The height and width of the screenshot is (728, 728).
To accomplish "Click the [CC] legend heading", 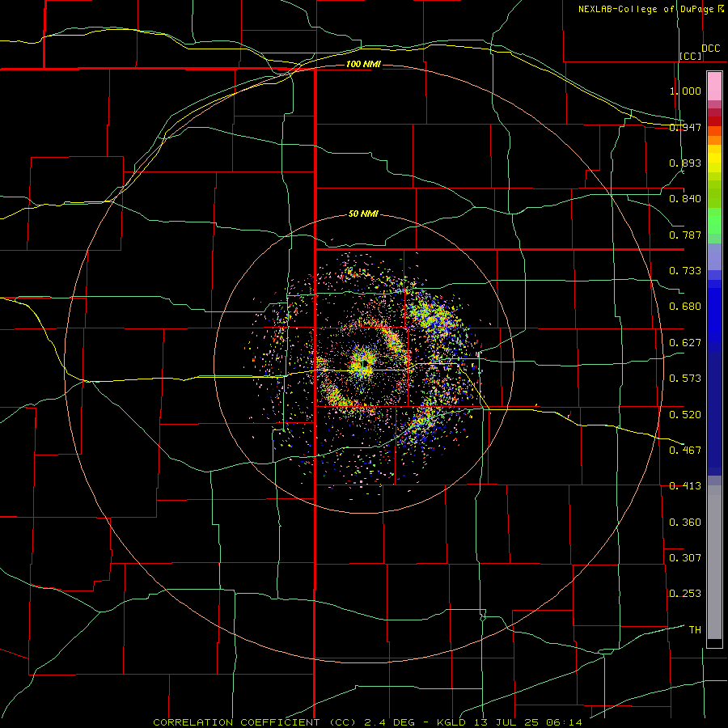I will coord(691,56).
